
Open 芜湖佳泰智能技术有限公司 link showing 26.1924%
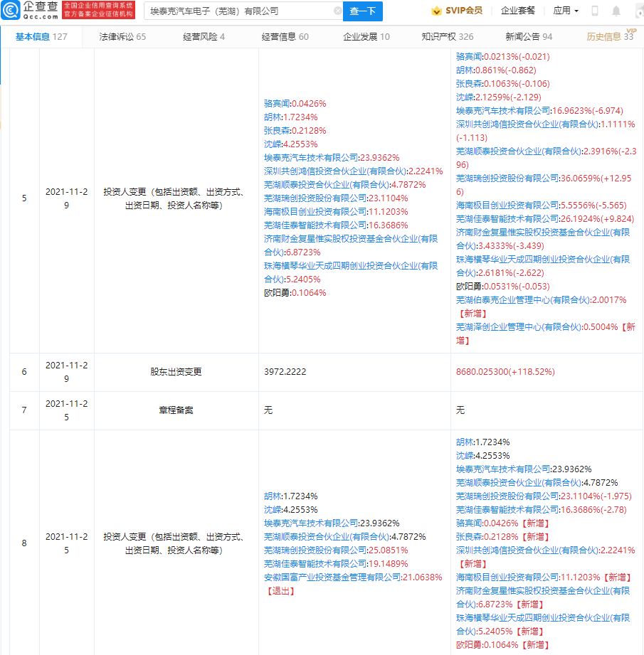[507, 219]
